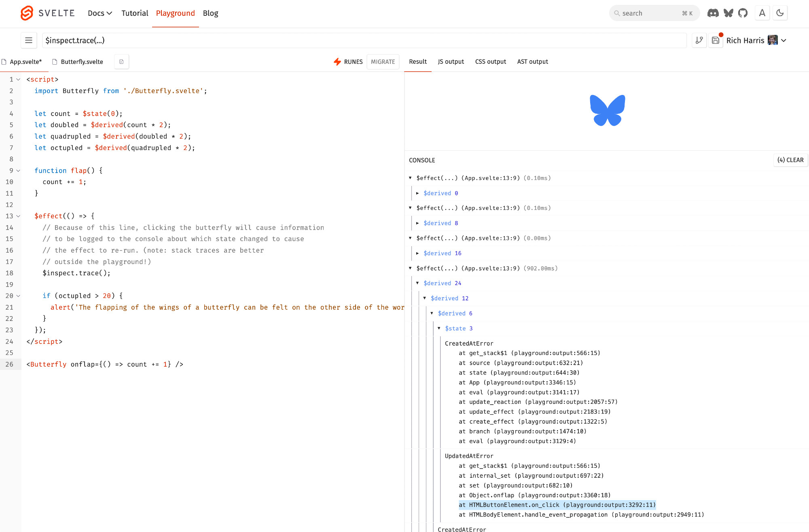Fold the script block at line 1

[18, 80]
